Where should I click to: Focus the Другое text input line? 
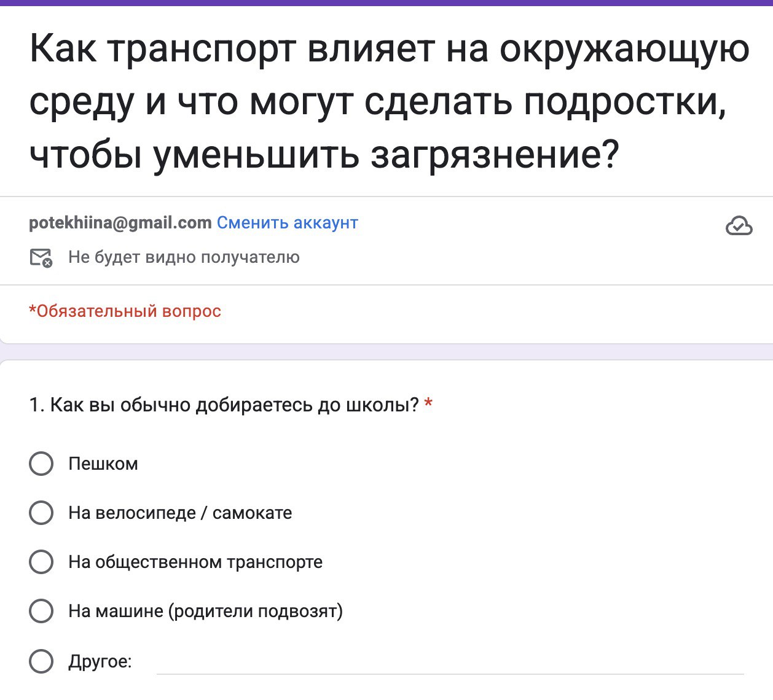click(450, 662)
